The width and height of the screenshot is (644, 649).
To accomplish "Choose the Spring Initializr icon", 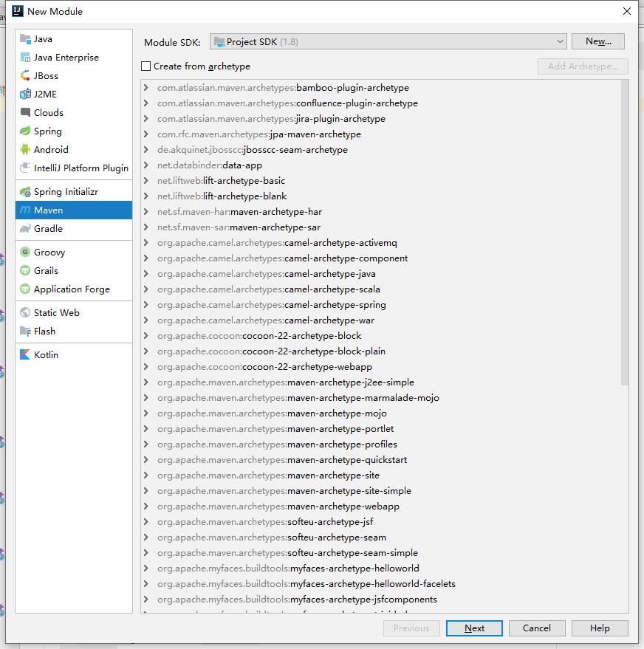I will [x=26, y=192].
